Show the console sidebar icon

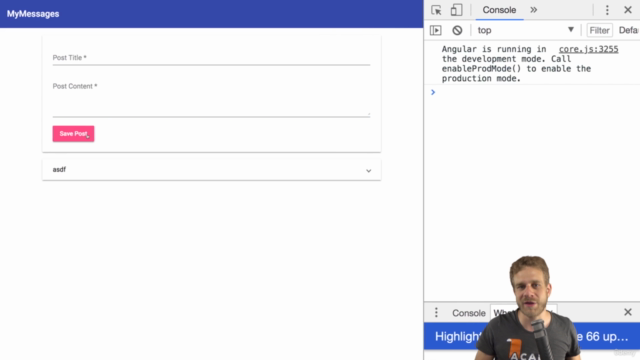coord(436,30)
